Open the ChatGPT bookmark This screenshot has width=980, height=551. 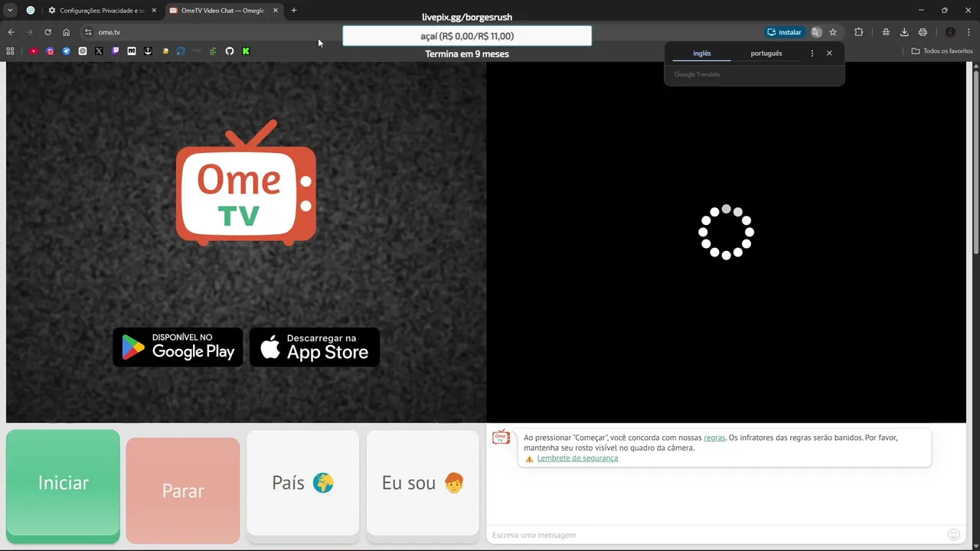click(83, 51)
